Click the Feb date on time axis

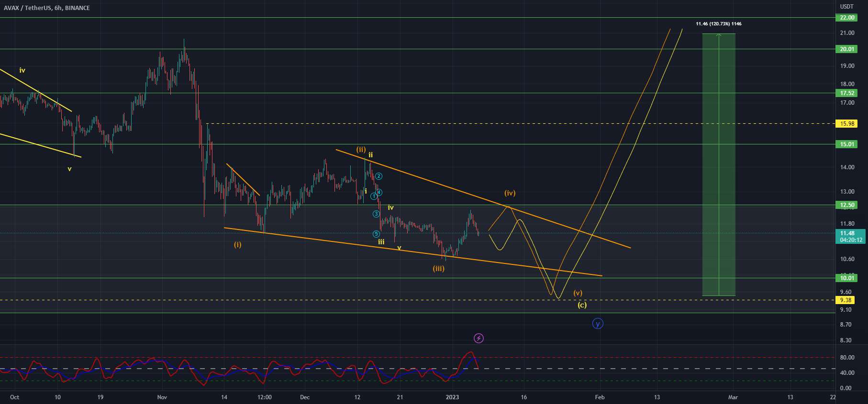tap(600, 397)
